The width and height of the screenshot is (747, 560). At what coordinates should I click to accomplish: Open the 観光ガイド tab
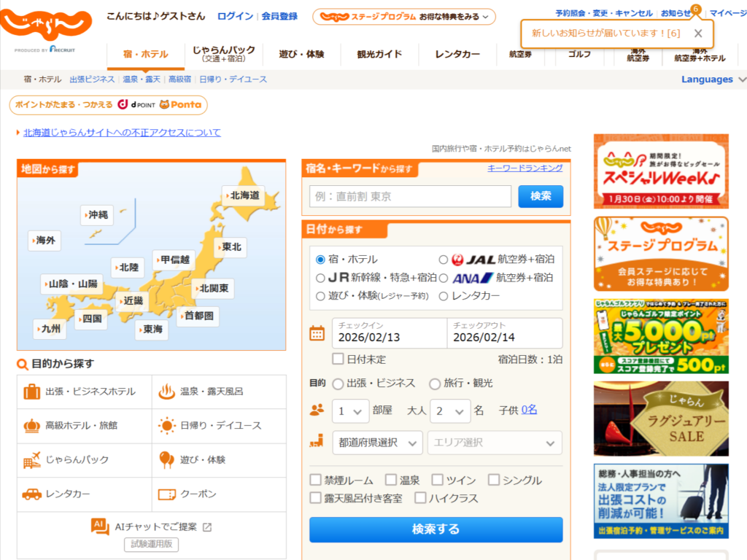(379, 55)
